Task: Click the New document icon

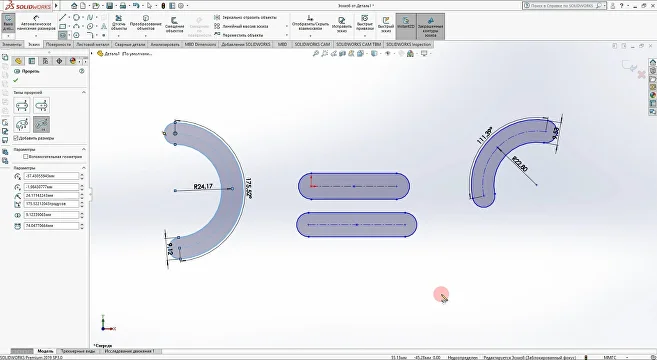Action: [83, 6]
